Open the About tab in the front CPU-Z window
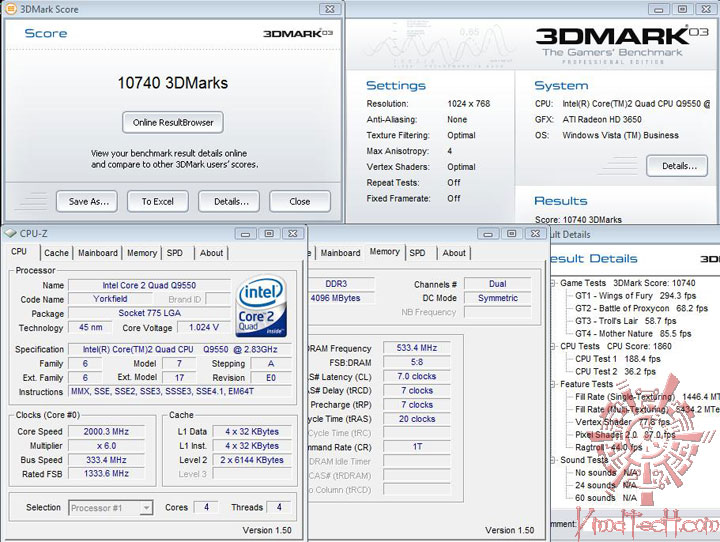 (x=211, y=253)
